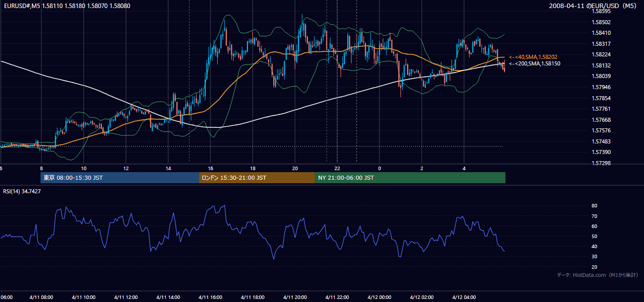Click RSI scale level 50

click(595, 236)
